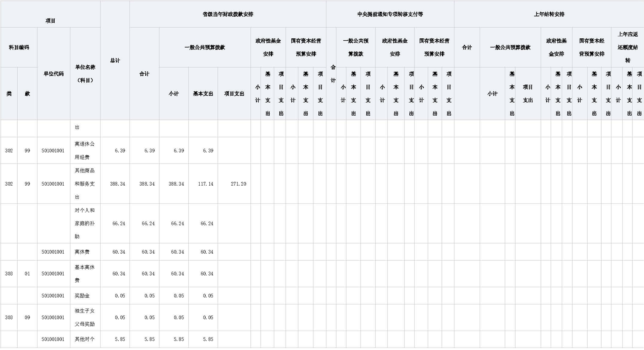Click 合计 value 388.34 in 其他商品和服务支出 row
This screenshot has height=350, width=644.
click(x=147, y=184)
